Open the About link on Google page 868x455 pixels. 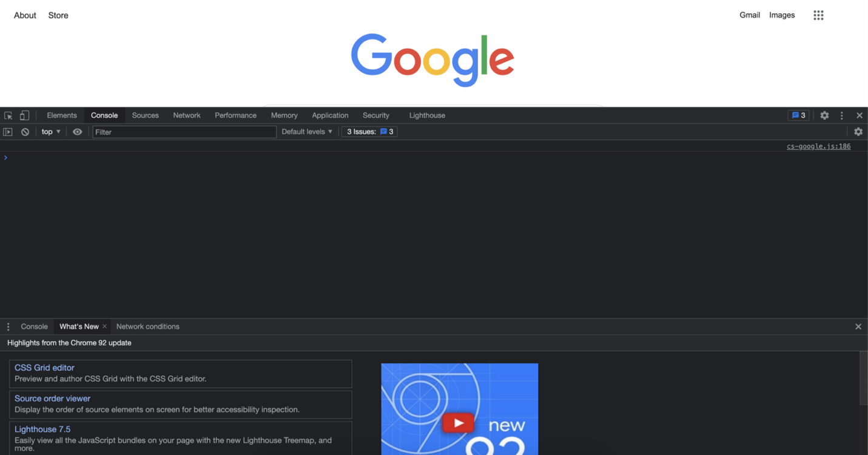[25, 15]
